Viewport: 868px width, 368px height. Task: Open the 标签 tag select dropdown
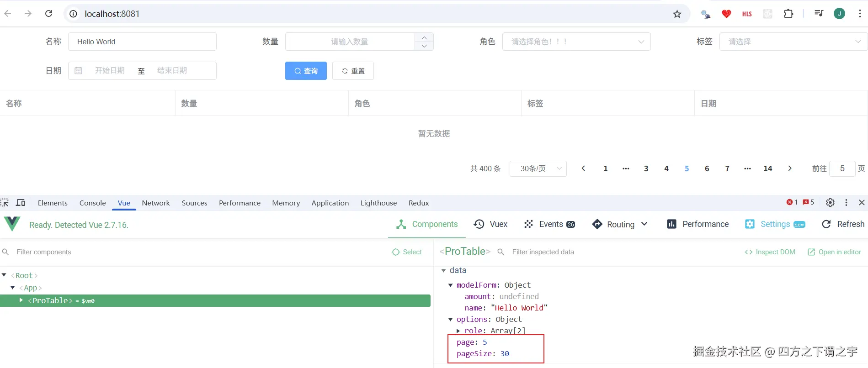793,42
